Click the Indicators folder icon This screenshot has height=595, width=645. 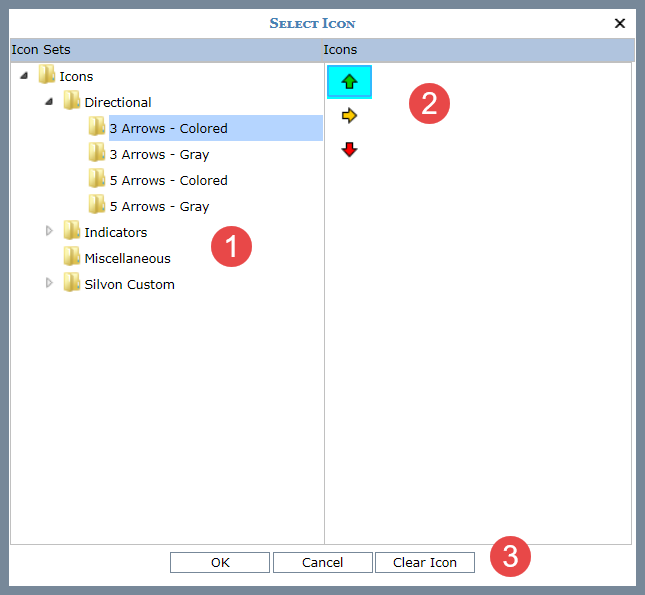[x=72, y=231]
